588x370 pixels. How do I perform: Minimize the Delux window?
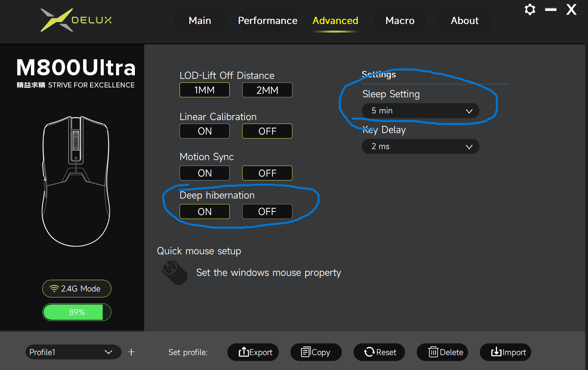pyautogui.click(x=551, y=10)
